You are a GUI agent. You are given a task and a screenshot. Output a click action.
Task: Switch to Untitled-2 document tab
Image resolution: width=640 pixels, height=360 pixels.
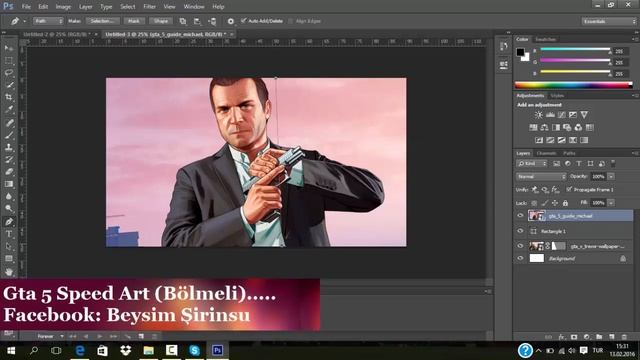pyautogui.click(x=56, y=34)
